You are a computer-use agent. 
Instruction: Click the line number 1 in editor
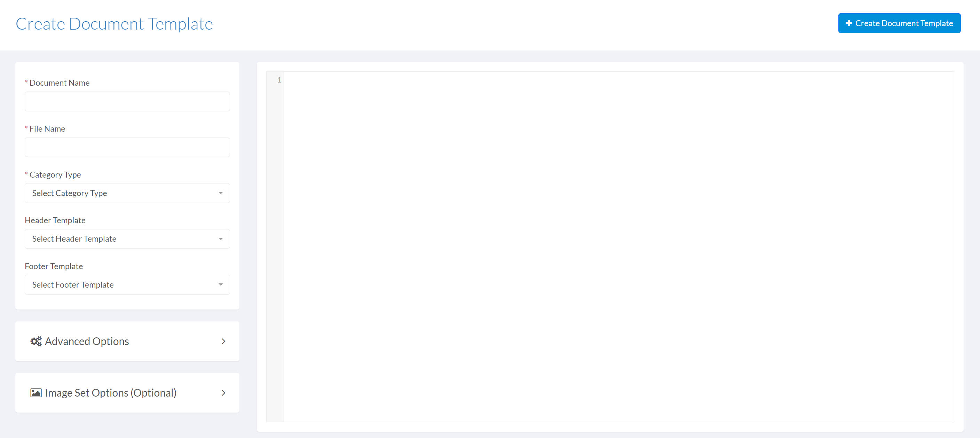279,80
